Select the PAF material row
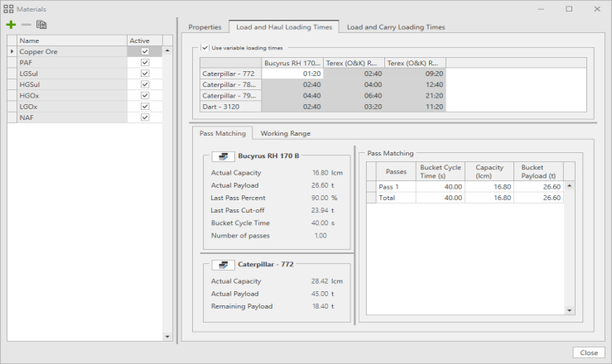This screenshot has width=612, height=364. coord(72,62)
